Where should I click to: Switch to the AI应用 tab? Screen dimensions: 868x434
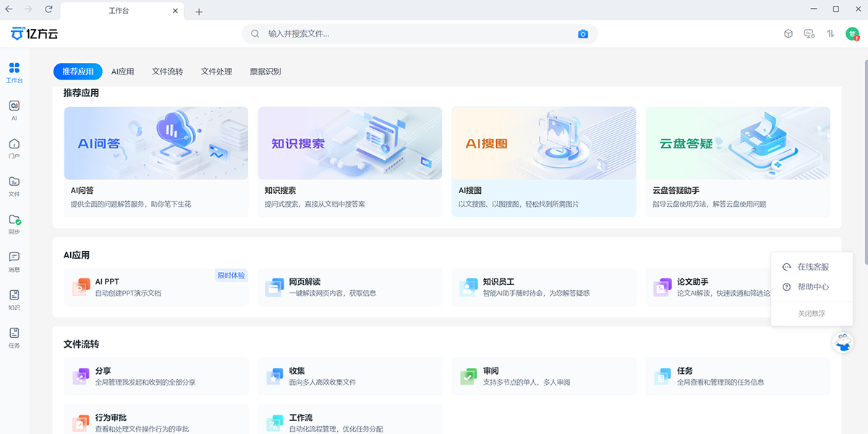tap(123, 72)
